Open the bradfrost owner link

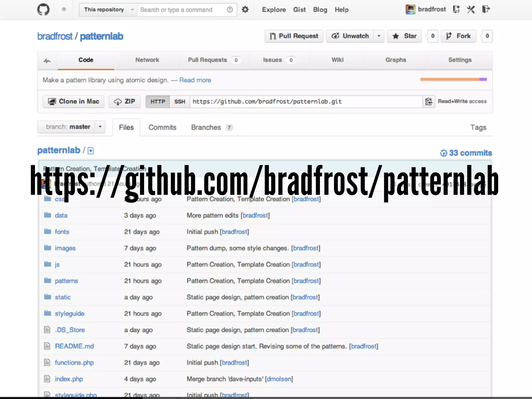click(x=55, y=36)
